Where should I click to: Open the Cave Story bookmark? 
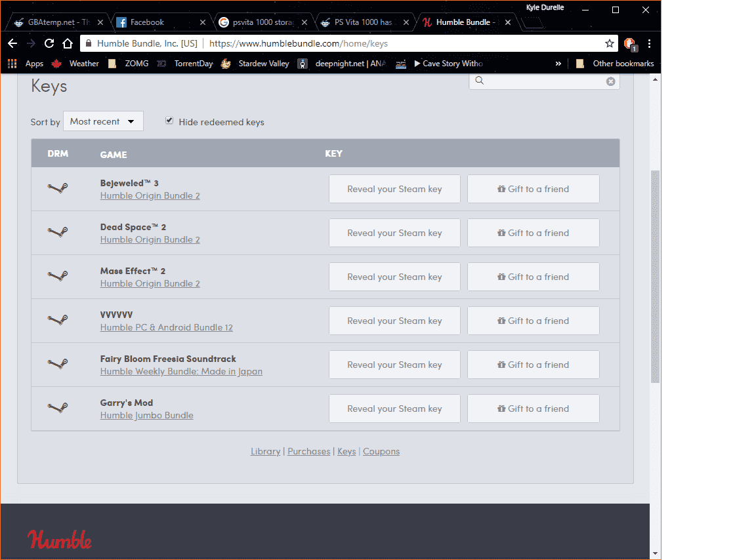click(x=440, y=64)
